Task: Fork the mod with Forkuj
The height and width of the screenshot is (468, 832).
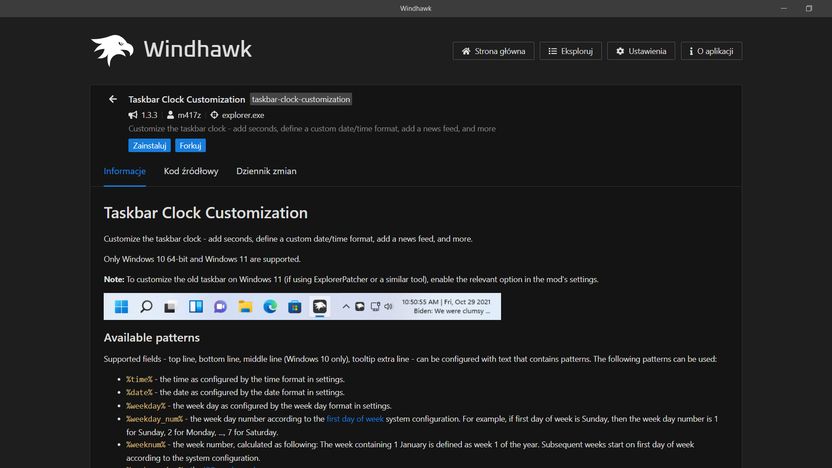Action: coord(190,145)
